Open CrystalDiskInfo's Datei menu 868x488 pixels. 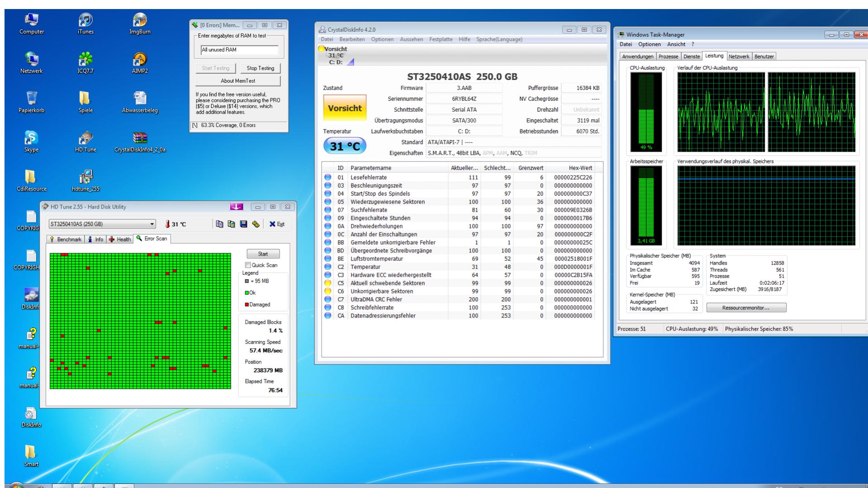[327, 39]
